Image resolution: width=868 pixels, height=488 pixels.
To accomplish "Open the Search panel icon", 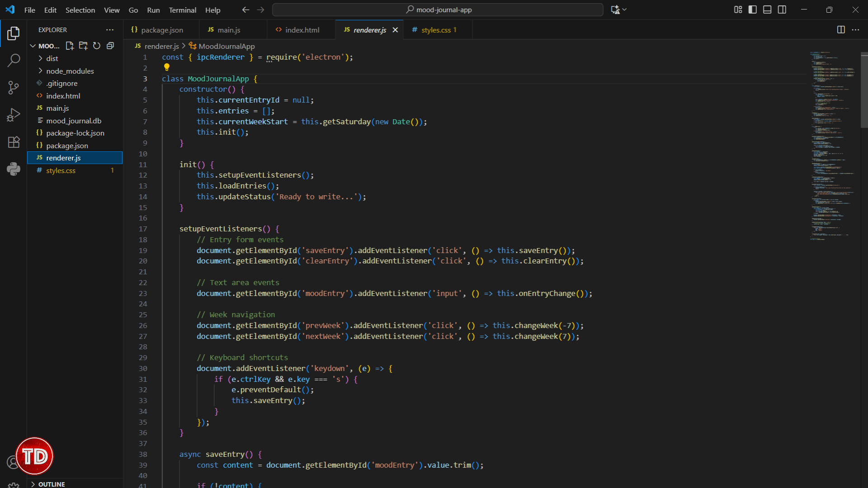I will point(13,60).
